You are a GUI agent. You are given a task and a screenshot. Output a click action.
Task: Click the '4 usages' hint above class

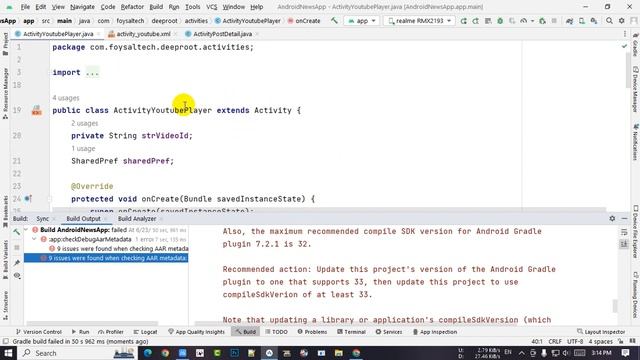click(66, 98)
